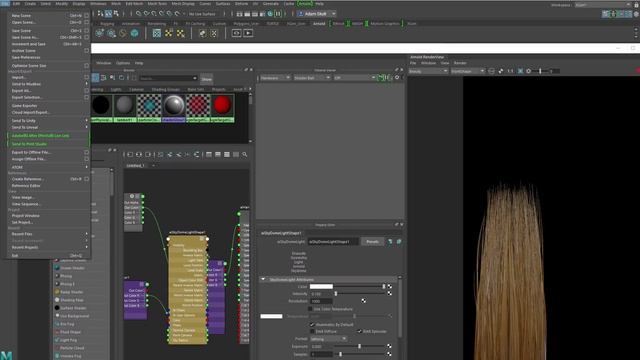This screenshot has height=360, width=640.
Task: Open Arnold RenderView from the shelf eye icon
Action: click(236, 33)
